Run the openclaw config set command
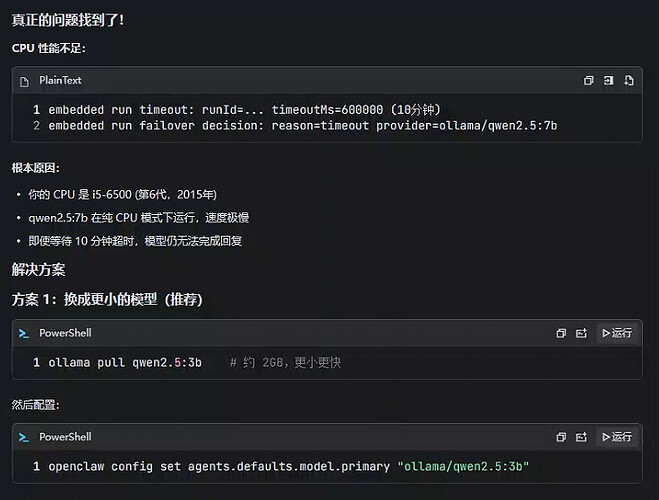Screen dimensions: 659x500 (617, 437)
